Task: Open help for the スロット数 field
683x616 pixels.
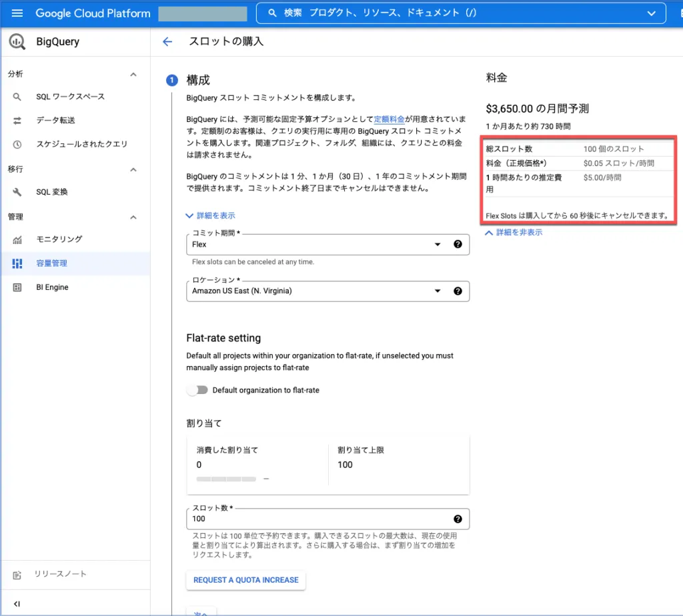Action: [458, 519]
